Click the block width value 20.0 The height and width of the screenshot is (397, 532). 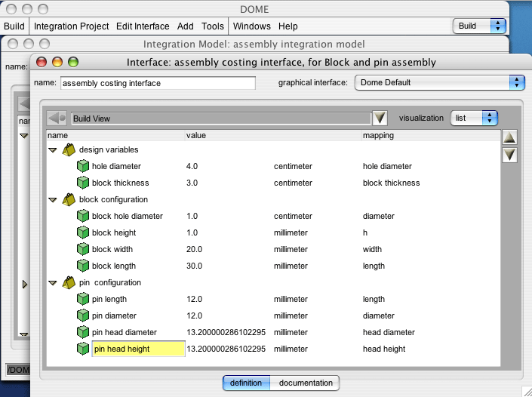(195, 249)
